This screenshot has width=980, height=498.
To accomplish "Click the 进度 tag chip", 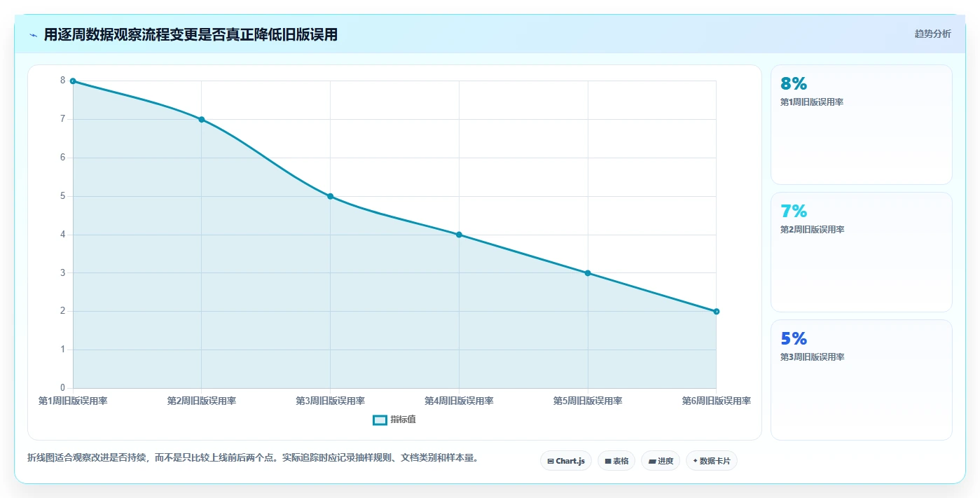I will click(661, 461).
